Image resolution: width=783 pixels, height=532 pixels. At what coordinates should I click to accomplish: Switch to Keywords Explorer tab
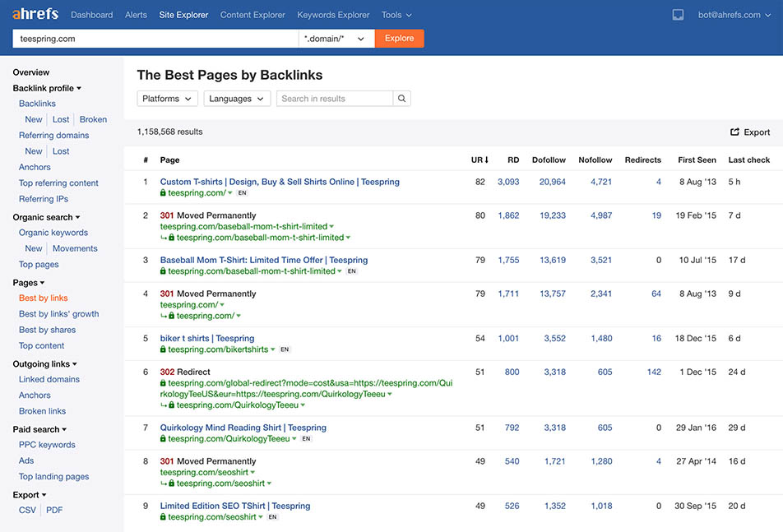333,15
